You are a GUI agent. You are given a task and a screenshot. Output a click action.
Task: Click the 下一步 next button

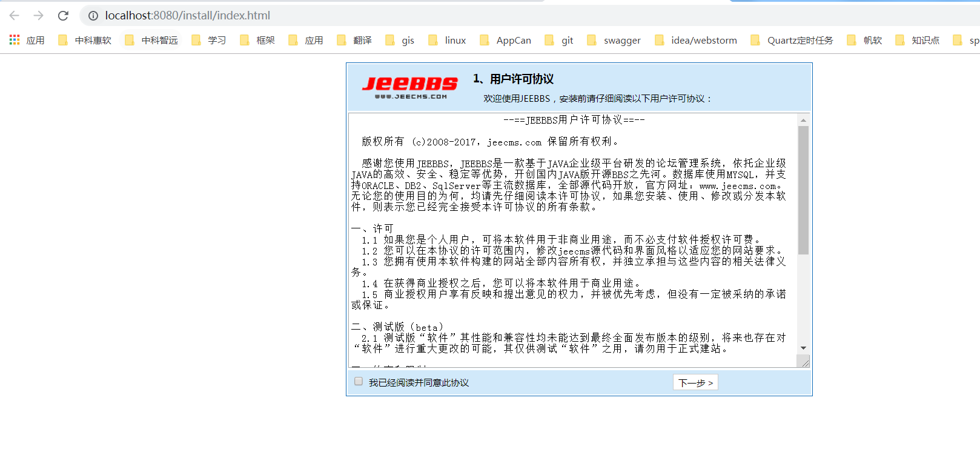pyautogui.click(x=695, y=383)
